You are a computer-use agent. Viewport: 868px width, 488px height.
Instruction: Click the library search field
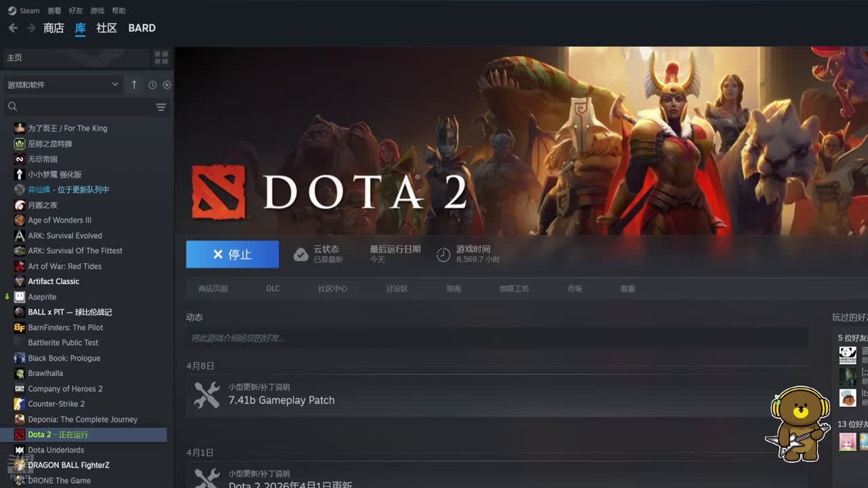[x=80, y=107]
